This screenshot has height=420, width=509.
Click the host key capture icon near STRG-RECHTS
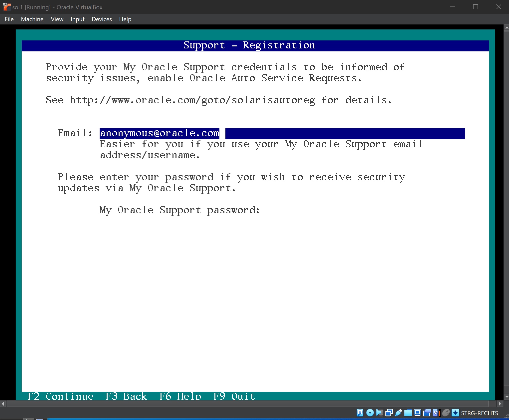coord(455,413)
